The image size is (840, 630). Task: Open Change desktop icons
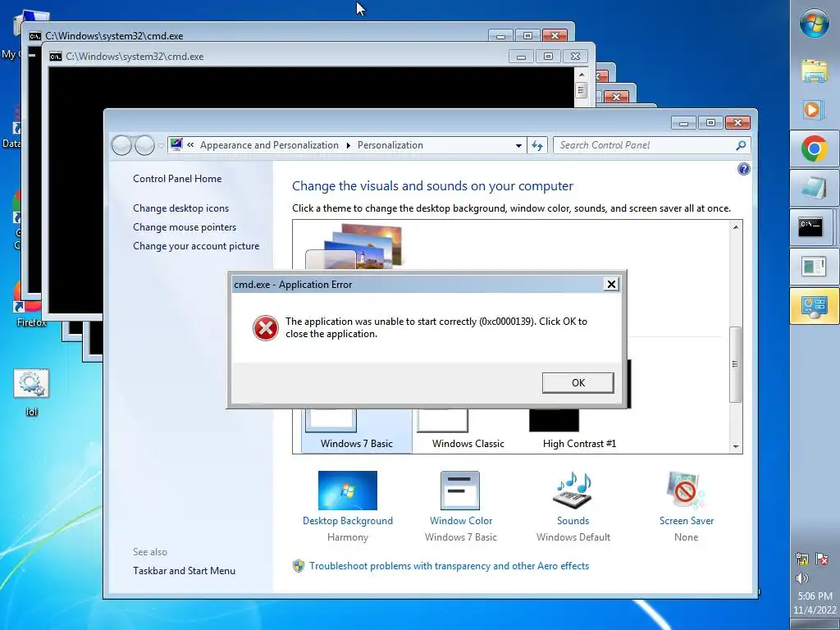pos(181,208)
